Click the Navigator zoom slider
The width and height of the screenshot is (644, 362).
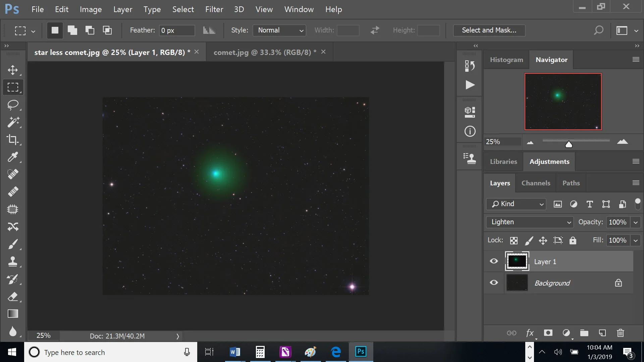(569, 143)
